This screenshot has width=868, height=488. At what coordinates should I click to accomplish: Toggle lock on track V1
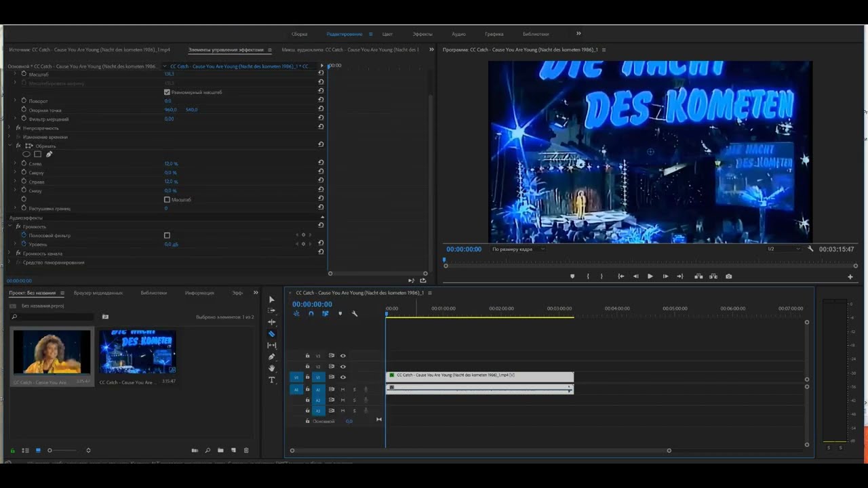307,377
